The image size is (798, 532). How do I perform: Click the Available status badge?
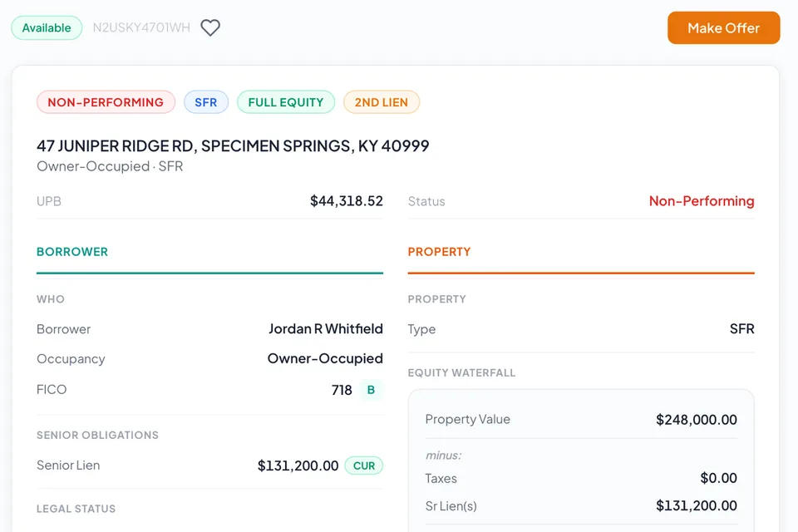pyautogui.click(x=47, y=27)
